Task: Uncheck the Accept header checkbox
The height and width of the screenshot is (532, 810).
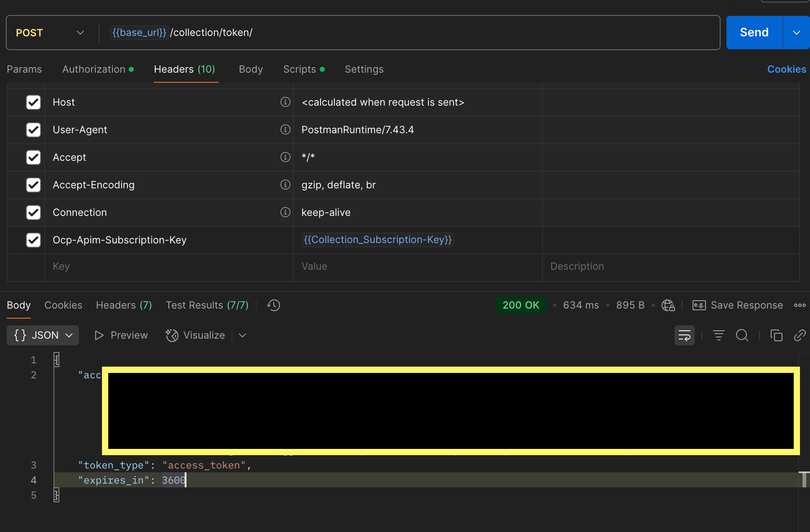Action: pyautogui.click(x=33, y=157)
